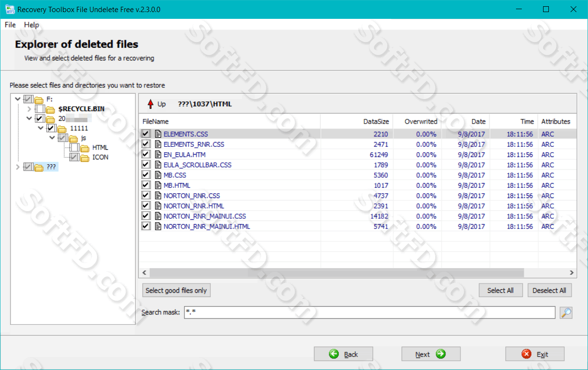Click the ELEMENTS_RNR.CSS file icon
Screen dimensions: 588x370
(158, 144)
